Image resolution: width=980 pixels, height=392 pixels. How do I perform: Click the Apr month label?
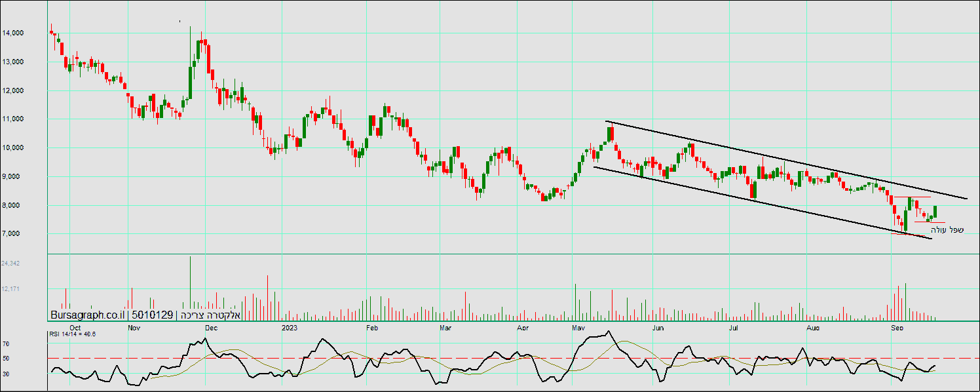(x=523, y=326)
